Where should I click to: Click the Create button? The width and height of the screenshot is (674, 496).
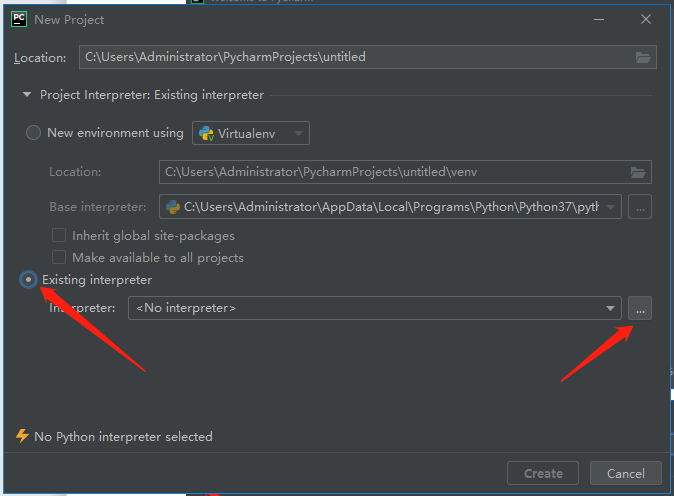coord(543,473)
